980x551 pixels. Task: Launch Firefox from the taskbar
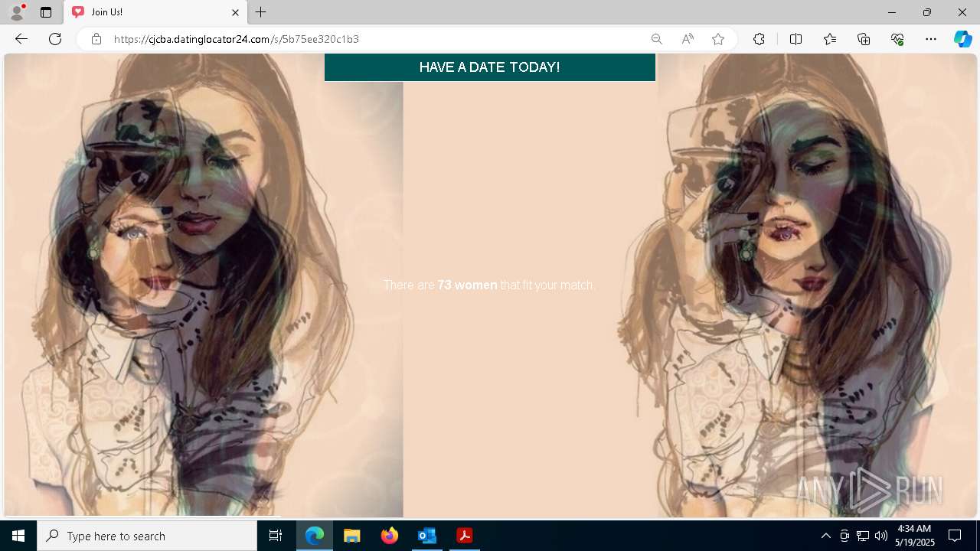tap(389, 536)
